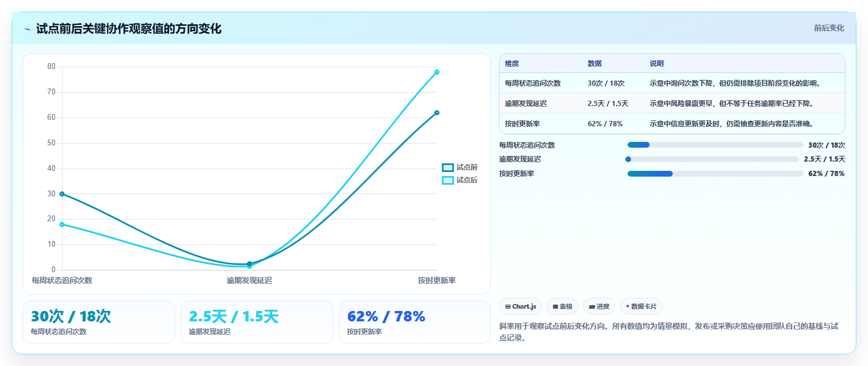This screenshot has height=366, width=868.
Task: Select table value 30次 / 18次
Action: click(606, 83)
